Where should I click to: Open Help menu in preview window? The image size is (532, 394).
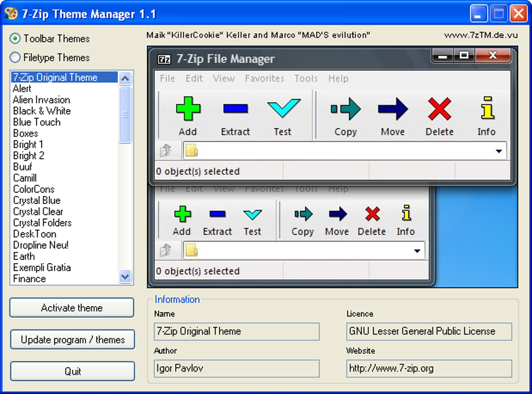(338, 78)
